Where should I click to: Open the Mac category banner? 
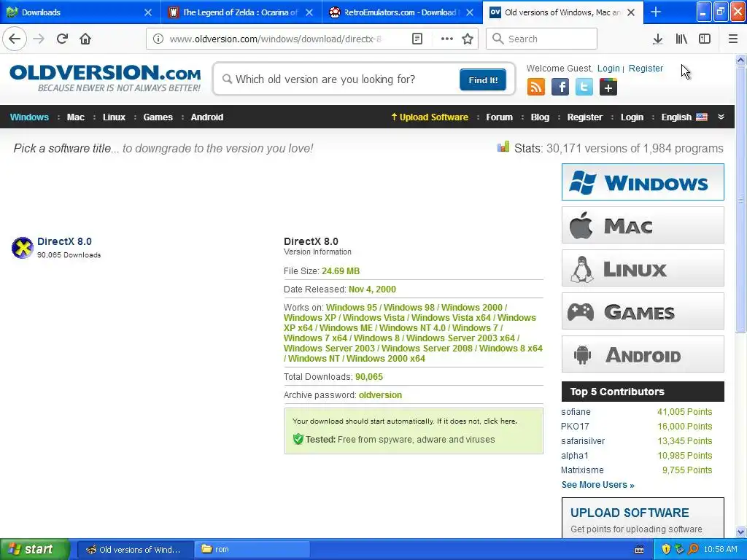pyautogui.click(x=643, y=225)
